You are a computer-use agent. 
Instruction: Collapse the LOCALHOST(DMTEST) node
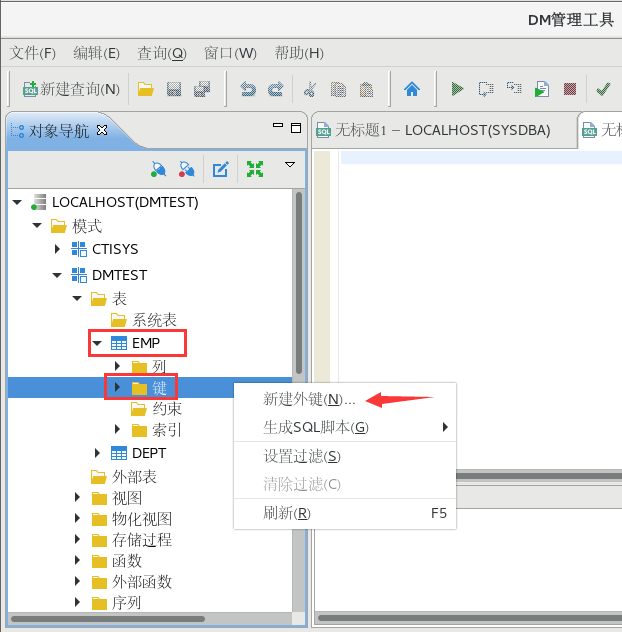point(17,202)
